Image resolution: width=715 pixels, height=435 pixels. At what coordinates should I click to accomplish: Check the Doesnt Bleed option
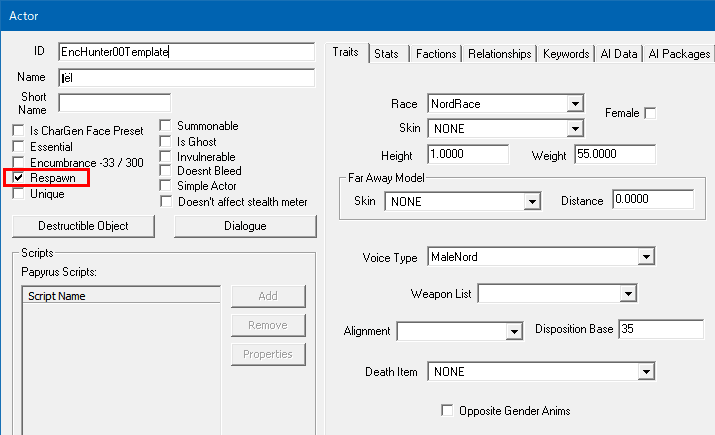(x=166, y=171)
